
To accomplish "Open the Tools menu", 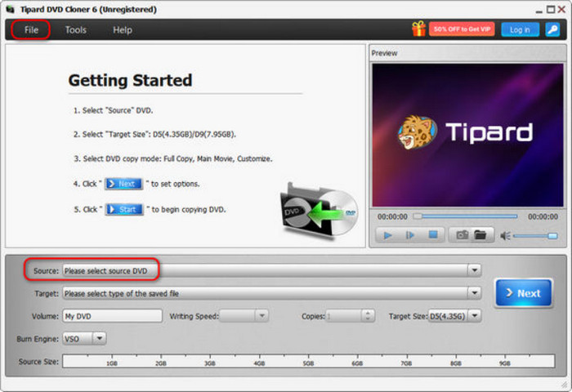I will pyautogui.click(x=76, y=30).
